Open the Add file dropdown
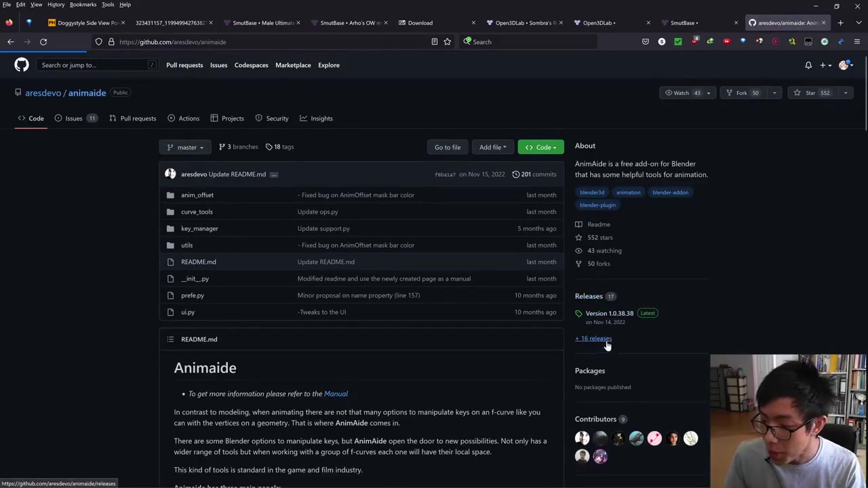The height and width of the screenshot is (488, 868). click(492, 147)
